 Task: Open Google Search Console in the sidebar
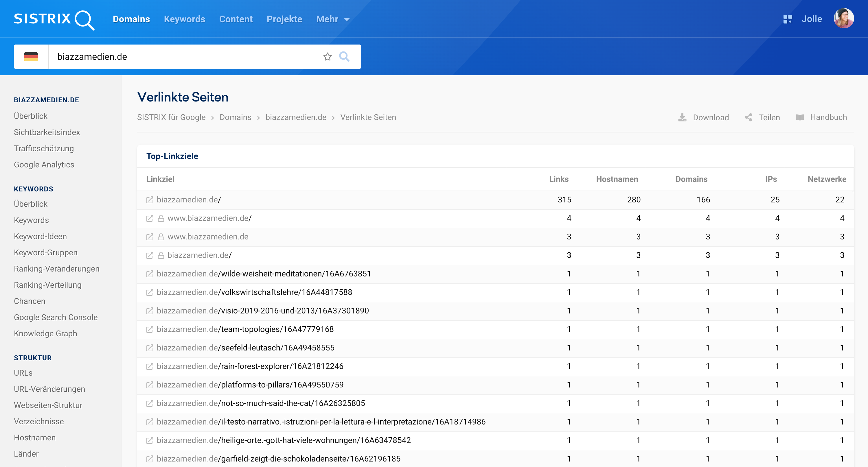tap(56, 317)
